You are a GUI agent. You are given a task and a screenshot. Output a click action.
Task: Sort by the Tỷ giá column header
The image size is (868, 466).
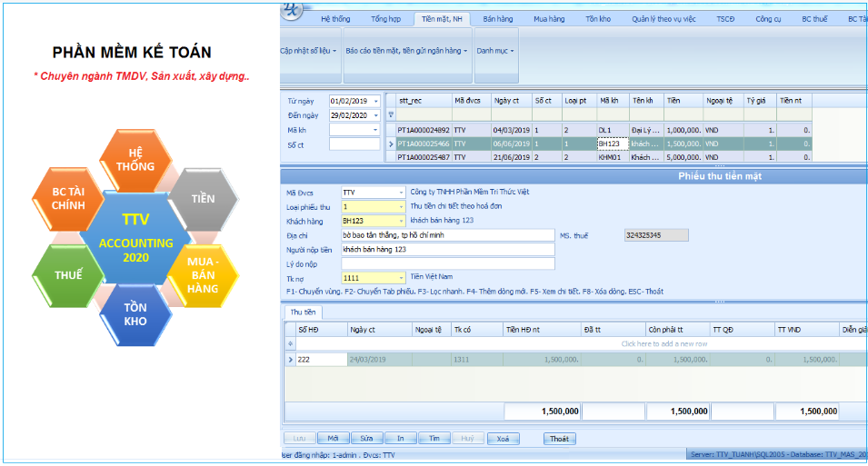pos(760,101)
